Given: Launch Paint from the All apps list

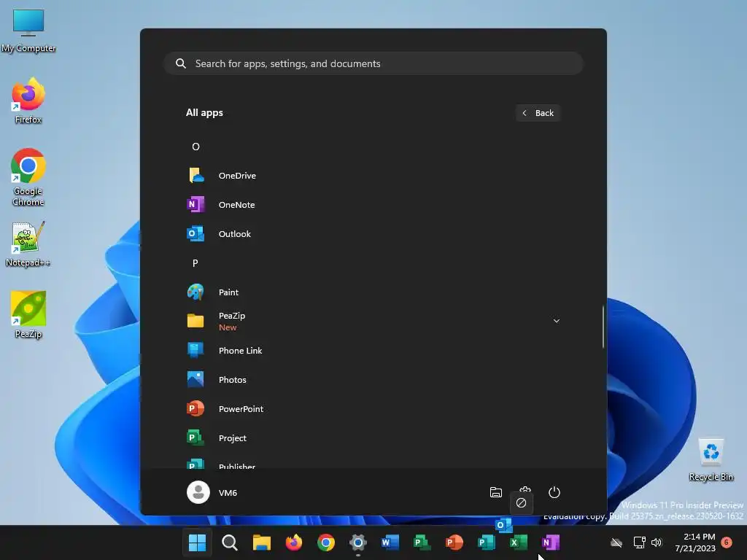Looking at the screenshot, I should pyautogui.click(x=373, y=292).
